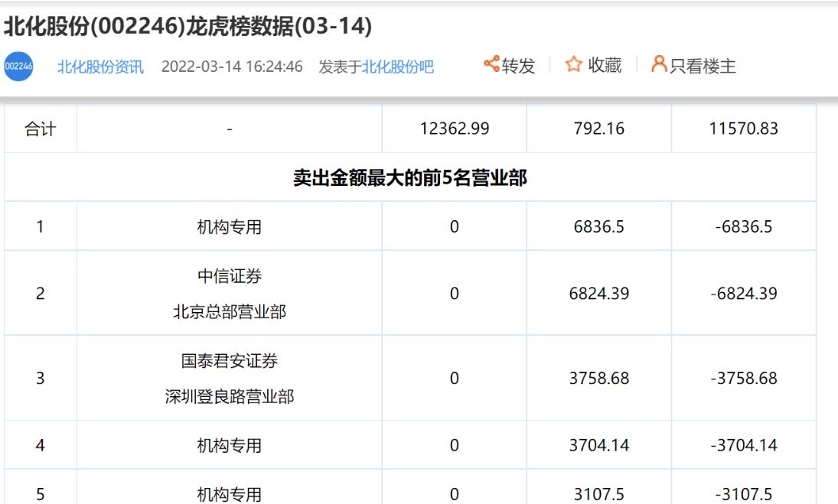Click buy amount 0 in 国泰君安证券 row
The height and width of the screenshot is (504, 838).
(x=455, y=379)
